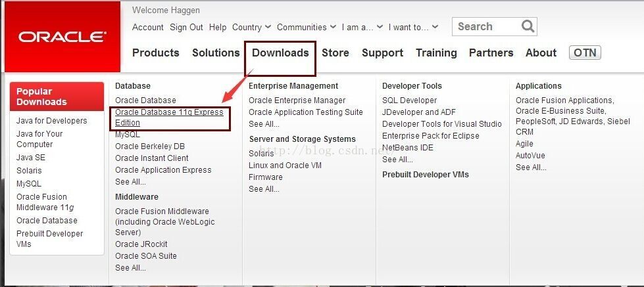Open Firmware link
Viewport: 644px width, 287px height.
click(x=265, y=177)
